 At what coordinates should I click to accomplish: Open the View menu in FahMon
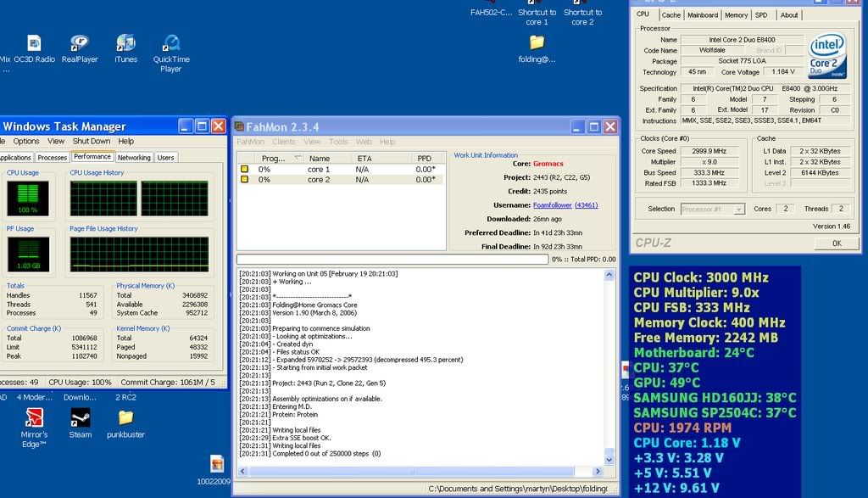tap(312, 142)
